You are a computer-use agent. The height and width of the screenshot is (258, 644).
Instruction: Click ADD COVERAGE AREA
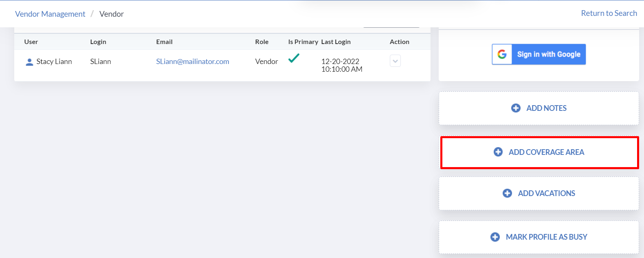pyautogui.click(x=539, y=152)
